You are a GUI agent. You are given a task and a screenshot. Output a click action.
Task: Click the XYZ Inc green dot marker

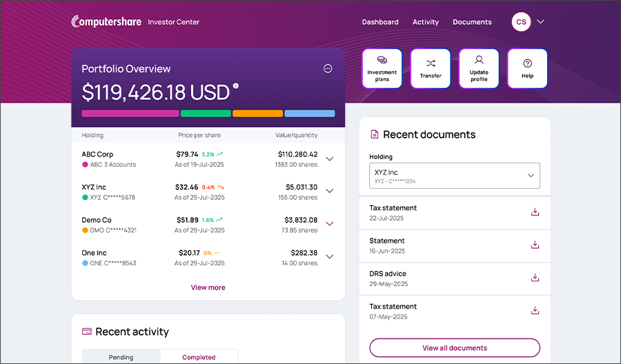coord(85,197)
